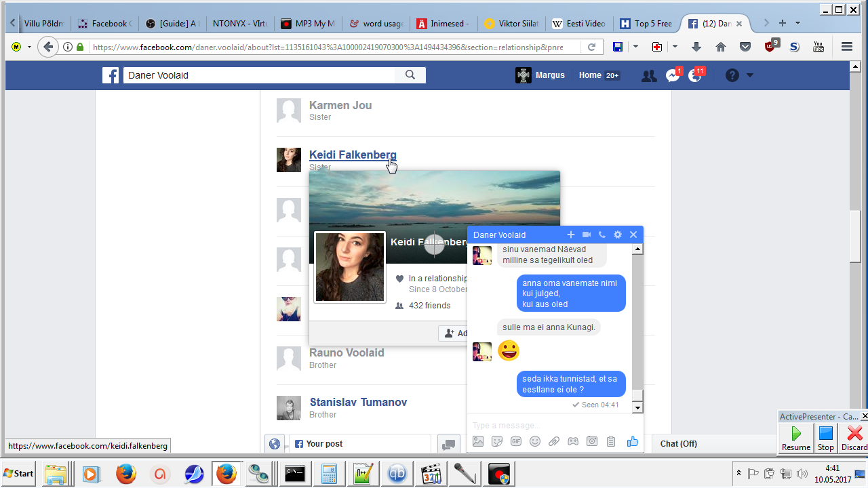Open Stanislav Tumanov's profile link
This screenshot has width=868, height=488.
coord(358,402)
